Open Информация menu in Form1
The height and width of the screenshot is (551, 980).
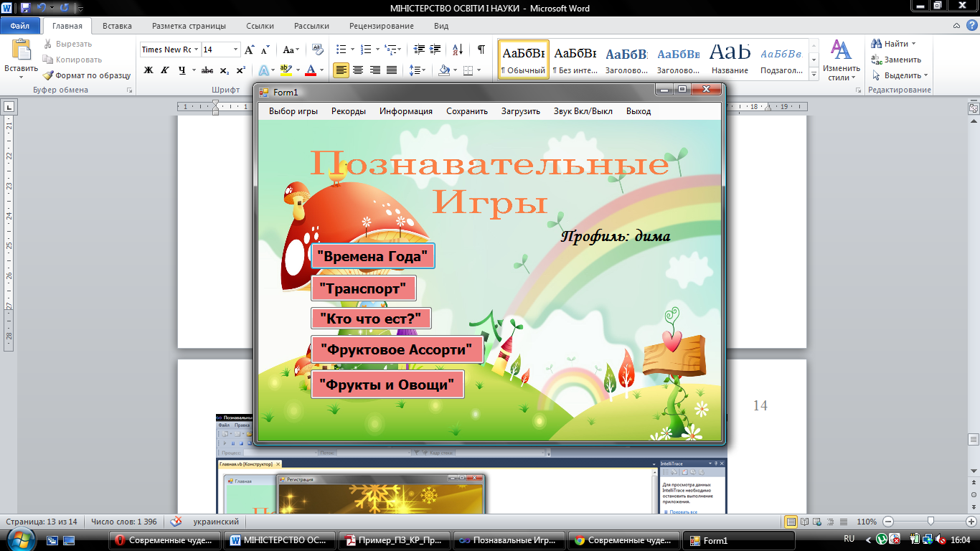pyautogui.click(x=406, y=111)
